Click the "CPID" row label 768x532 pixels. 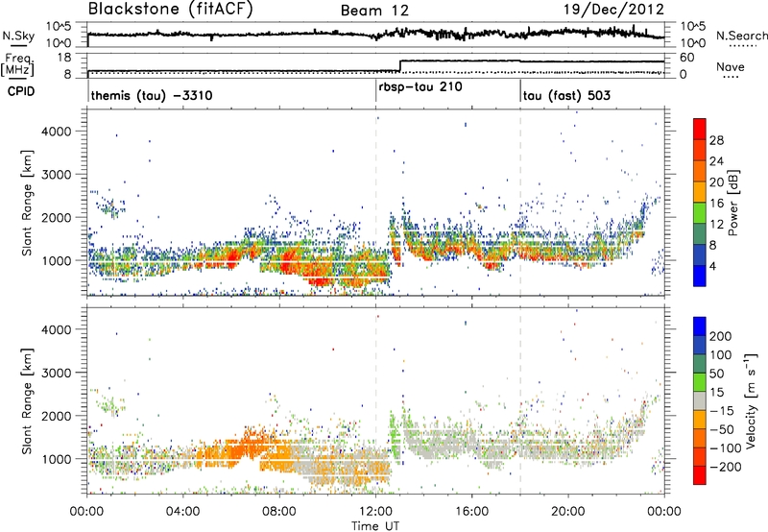pyautogui.click(x=21, y=91)
